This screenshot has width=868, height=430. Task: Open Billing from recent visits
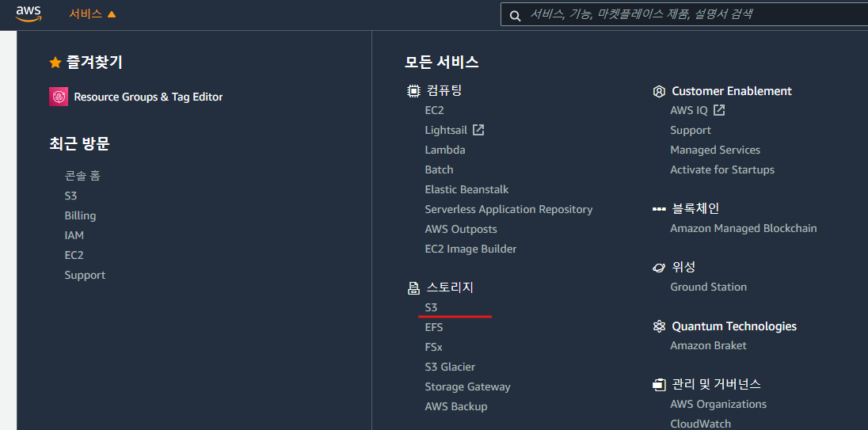[x=80, y=215]
